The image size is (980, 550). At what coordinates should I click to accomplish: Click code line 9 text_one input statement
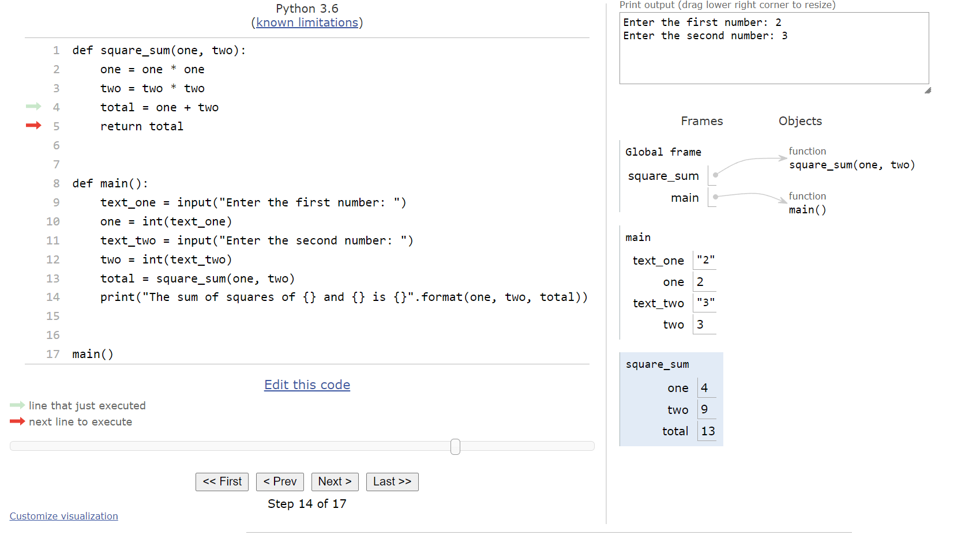click(x=253, y=202)
